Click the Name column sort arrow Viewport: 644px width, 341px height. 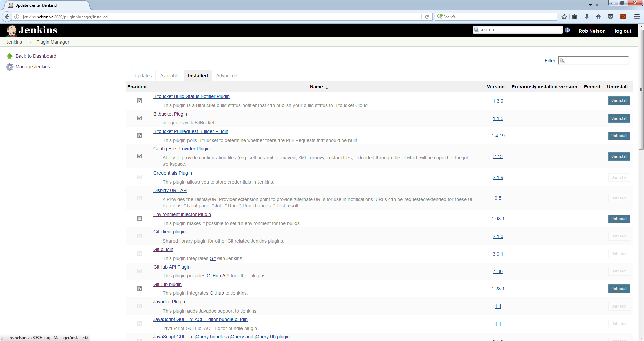point(327,87)
